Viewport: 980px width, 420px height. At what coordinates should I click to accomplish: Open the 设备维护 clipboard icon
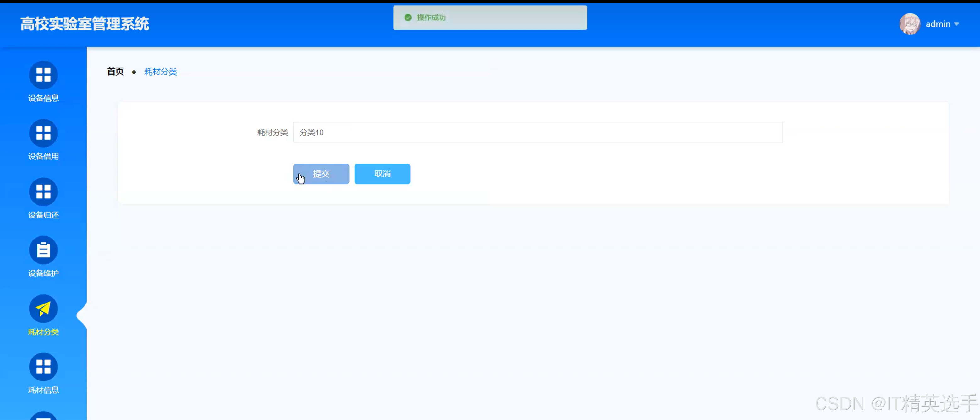[x=43, y=250]
